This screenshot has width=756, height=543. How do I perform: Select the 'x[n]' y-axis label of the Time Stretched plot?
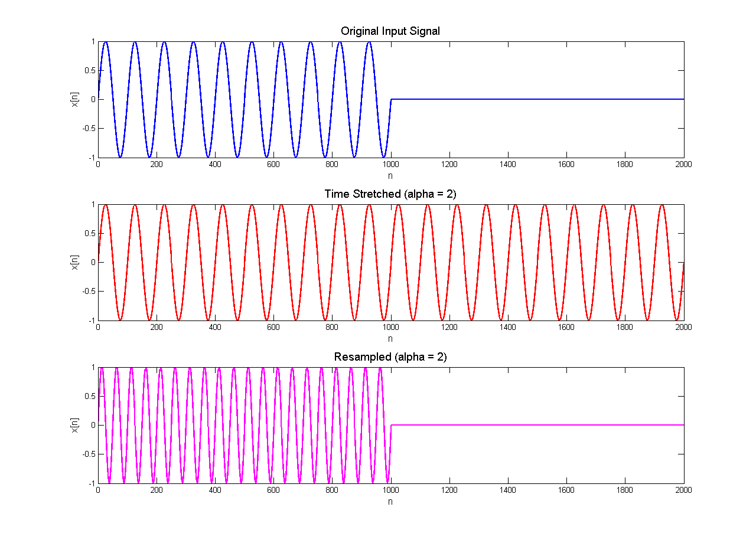coord(75,262)
